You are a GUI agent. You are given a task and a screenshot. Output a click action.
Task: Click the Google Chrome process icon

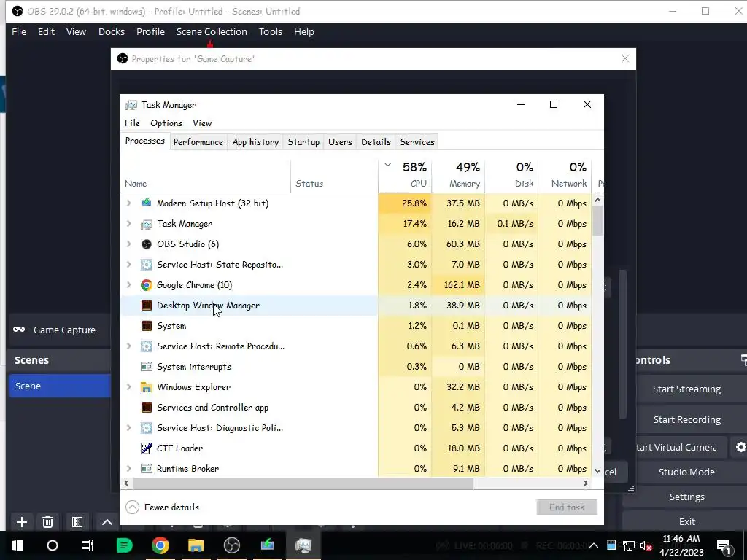pos(146,285)
